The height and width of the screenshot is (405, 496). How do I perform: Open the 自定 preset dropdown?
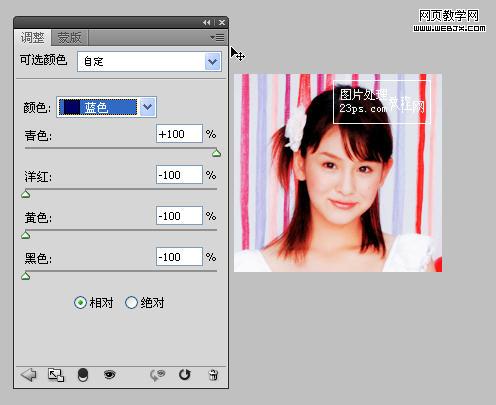point(149,61)
